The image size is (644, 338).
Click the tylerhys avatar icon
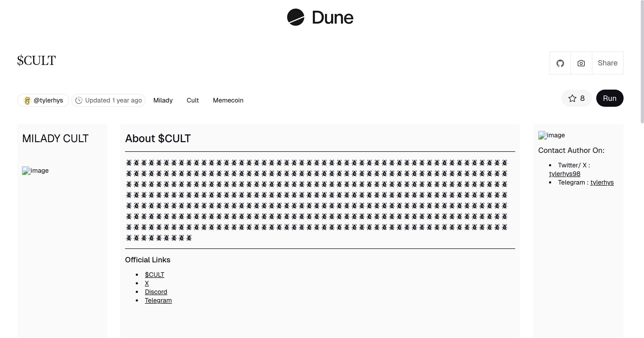pyautogui.click(x=27, y=100)
